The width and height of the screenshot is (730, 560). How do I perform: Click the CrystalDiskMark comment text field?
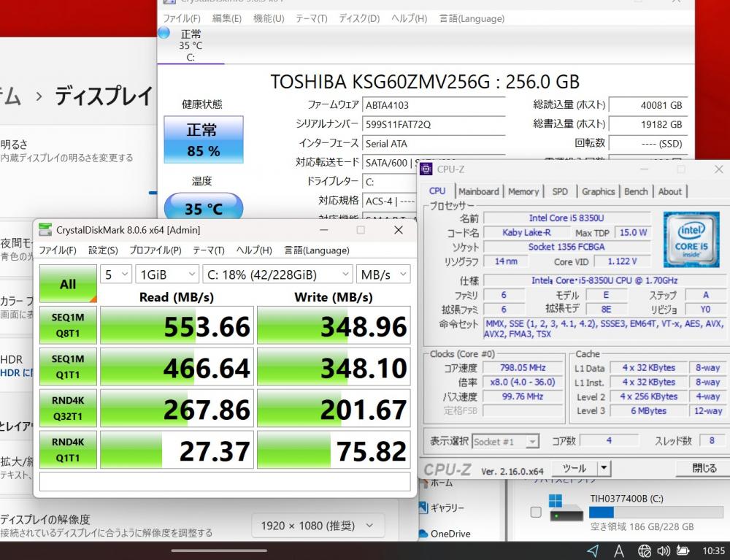(x=225, y=482)
